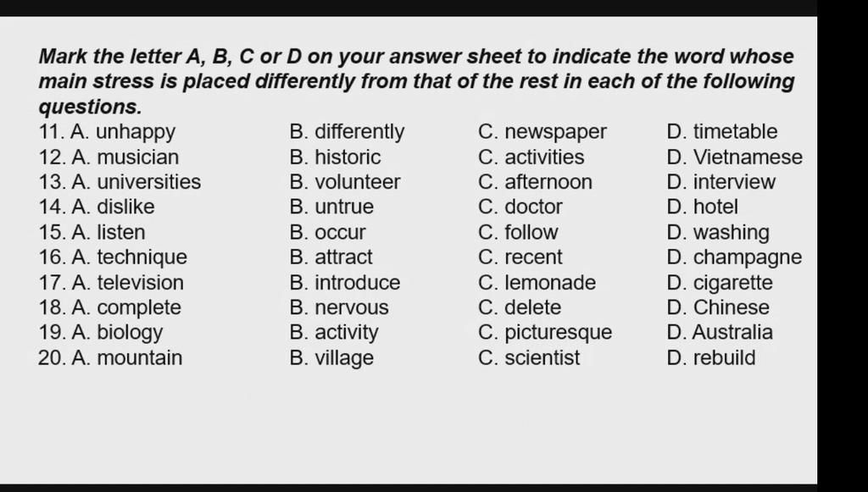Choose option B. nervous

click(x=339, y=307)
